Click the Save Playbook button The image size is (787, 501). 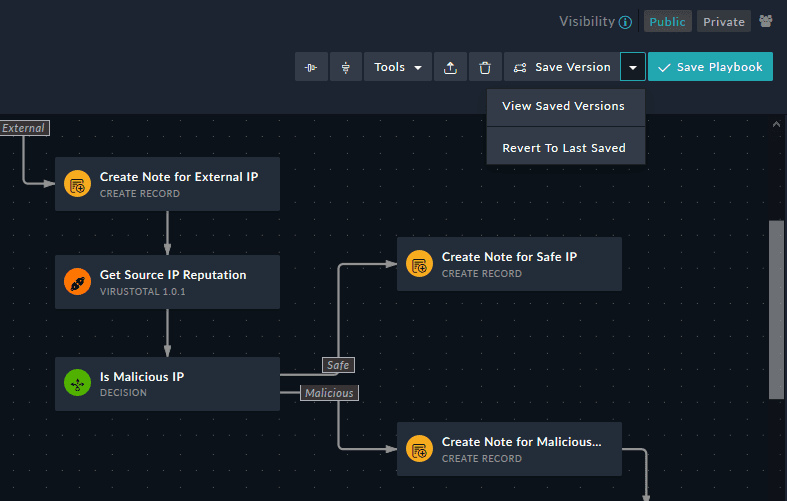tap(710, 68)
